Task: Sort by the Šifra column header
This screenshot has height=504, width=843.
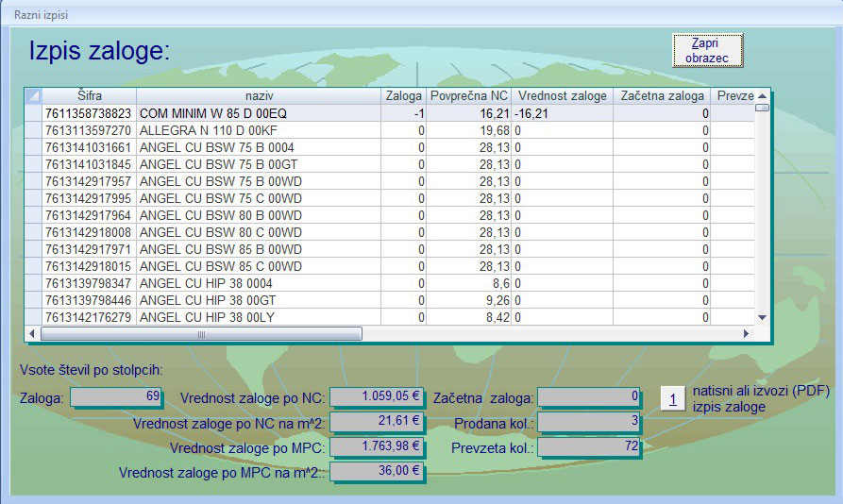Action: click(x=90, y=96)
